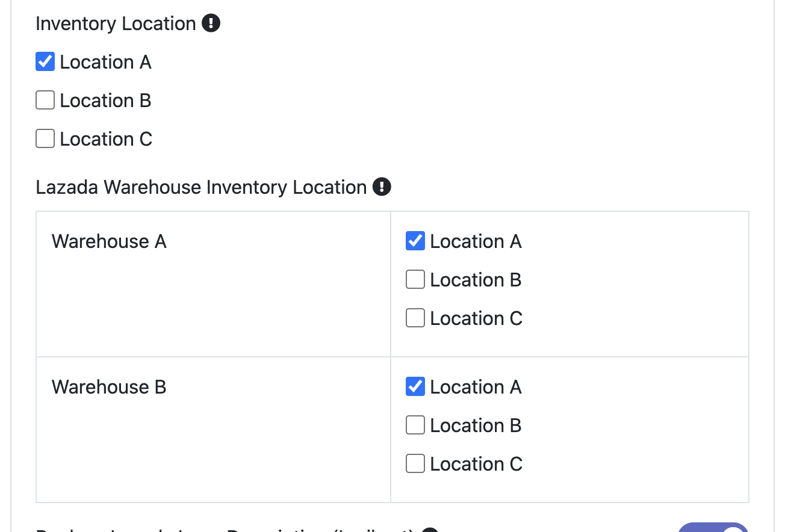Uncheck Location A checkbox for Warehouse A

415,241
